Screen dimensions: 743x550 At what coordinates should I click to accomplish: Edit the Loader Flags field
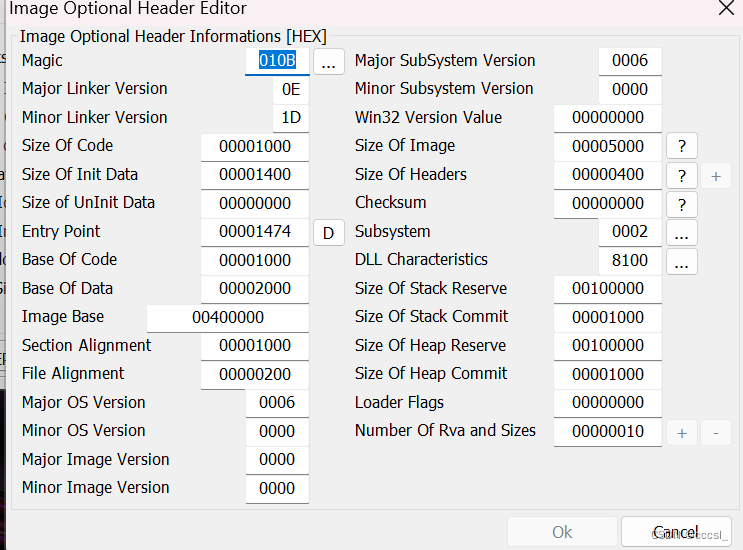tap(608, 403)
